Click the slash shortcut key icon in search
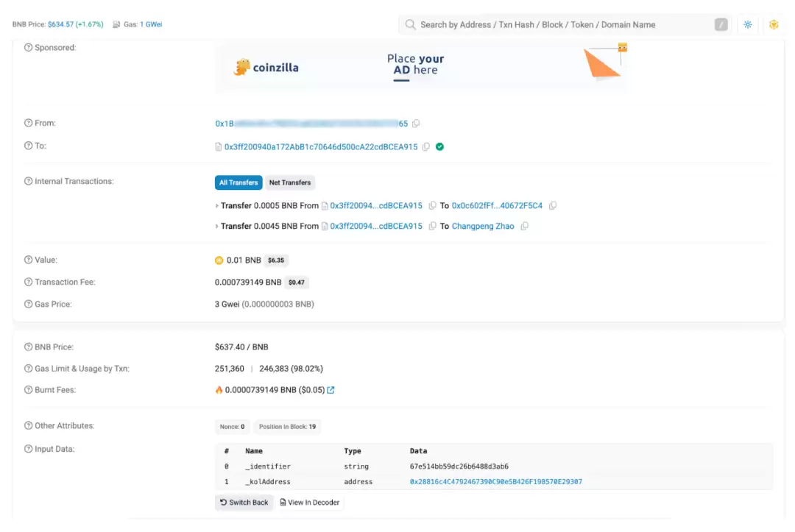The image size is (795, 532). coord(721,24)
